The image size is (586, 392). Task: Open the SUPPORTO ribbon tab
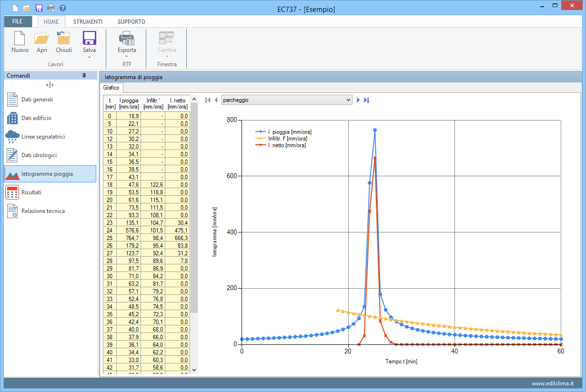[x=131, y=22]
